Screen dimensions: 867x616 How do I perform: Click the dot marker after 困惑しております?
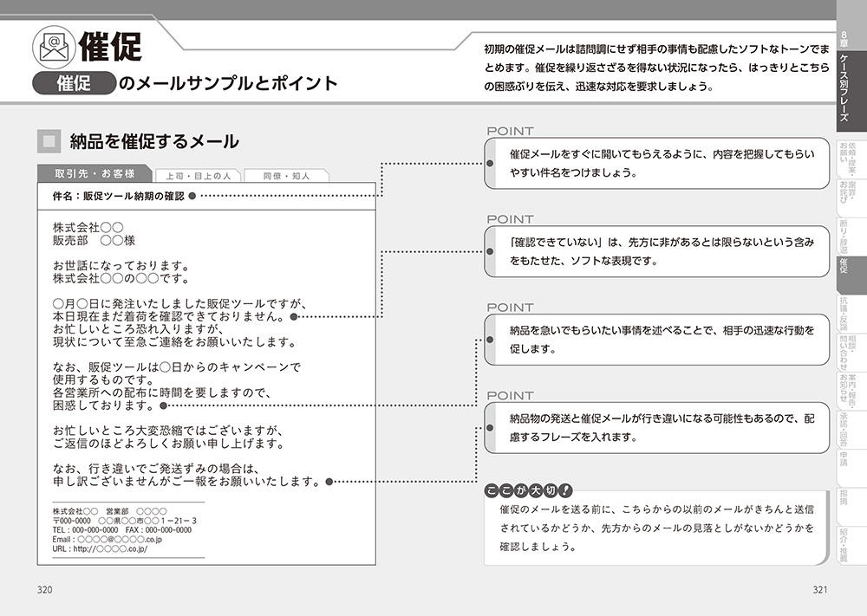pos(163,405)
